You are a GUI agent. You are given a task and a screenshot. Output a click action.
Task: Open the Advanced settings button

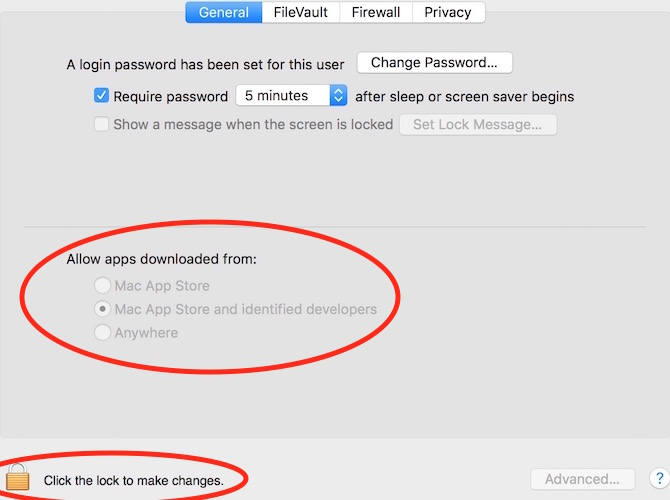583,479
